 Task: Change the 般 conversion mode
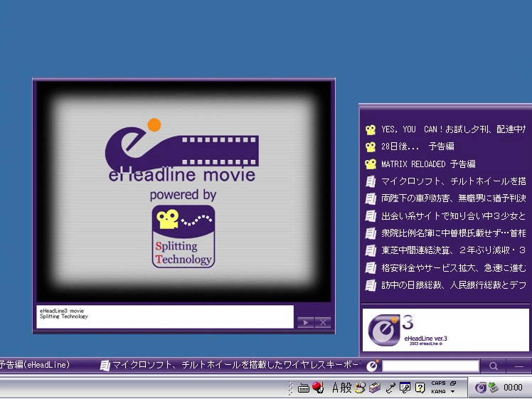point(346,388)
